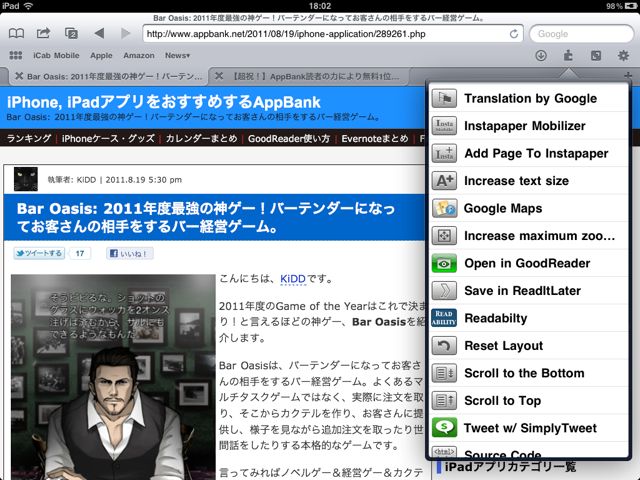Open the downloads icon
Screen dimensions: 640x480
[541, 55]
